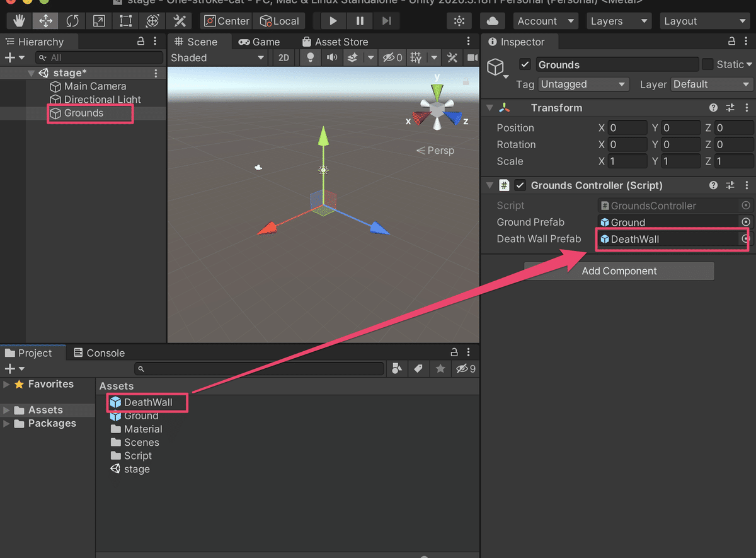This screenshot has height=558, width=756.
Task: Toggle 2D scene view
Action: click(x=284, y=57)
